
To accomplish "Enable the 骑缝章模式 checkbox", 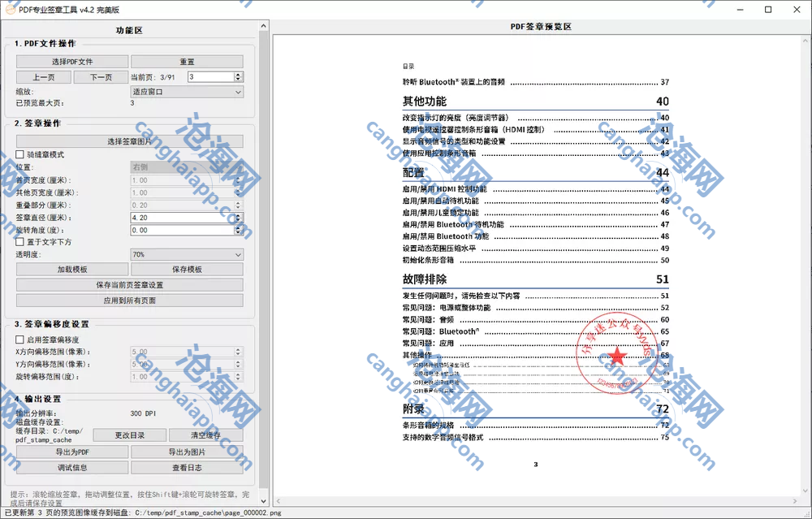I will tap(20, 154).
